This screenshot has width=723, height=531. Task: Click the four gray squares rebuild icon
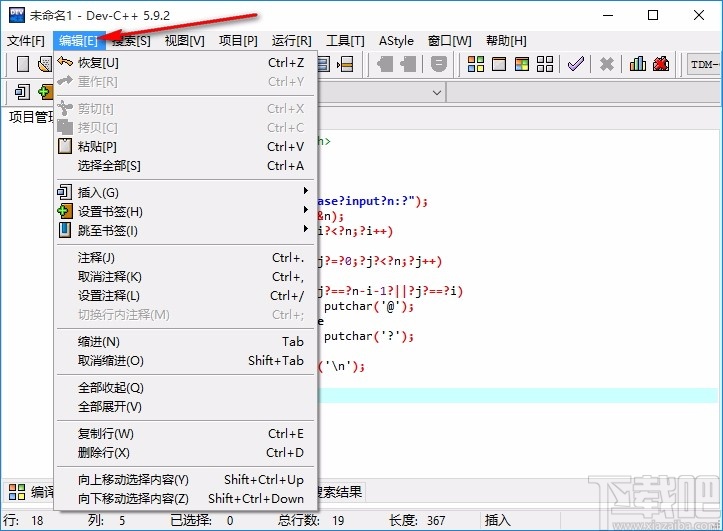(x=545, y=64)
